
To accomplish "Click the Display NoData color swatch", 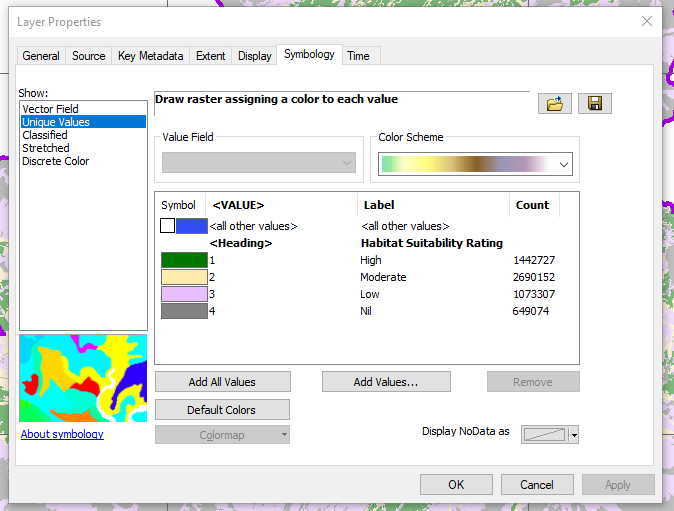I will pyautogui.click(x=545, y=435).
